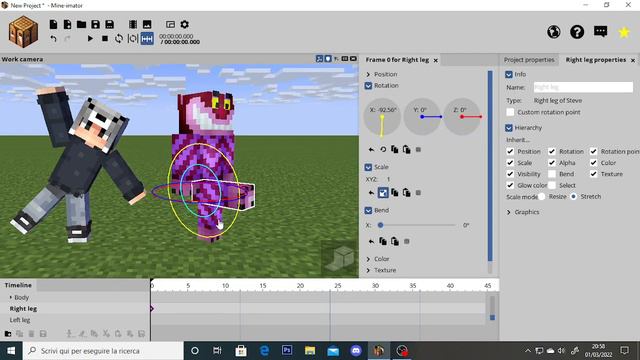Expand the Body item in timeline
The image size is (640, 360).
[11, 297]
